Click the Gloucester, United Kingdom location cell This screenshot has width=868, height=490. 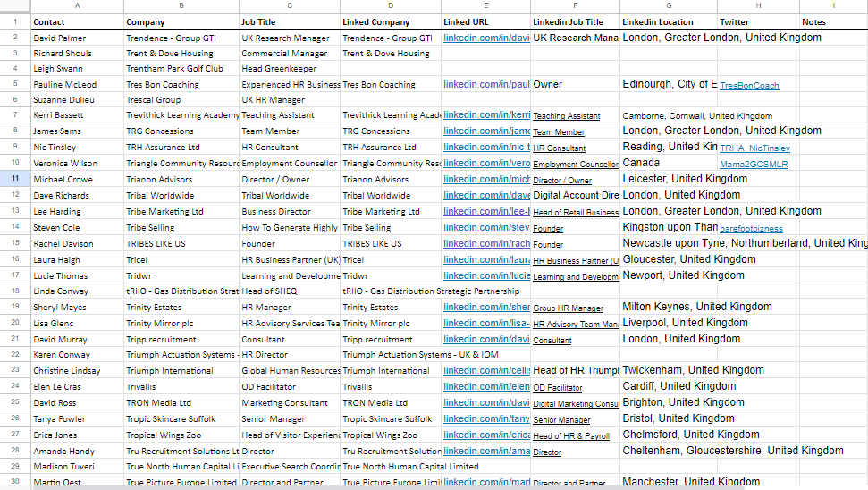[669, 259]
